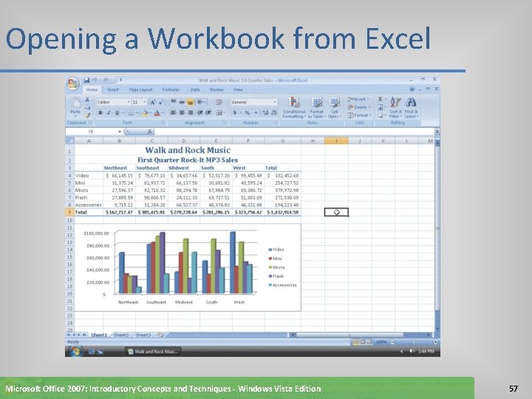Toggle Center horizontal alignment
The height and width of the screenshot is (399, 532).
[182, 112]
